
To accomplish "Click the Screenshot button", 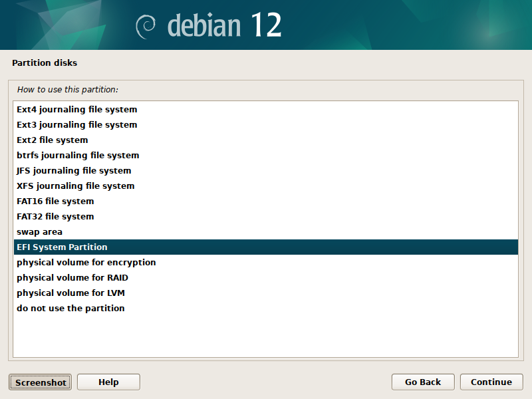I will click(41, 382).
